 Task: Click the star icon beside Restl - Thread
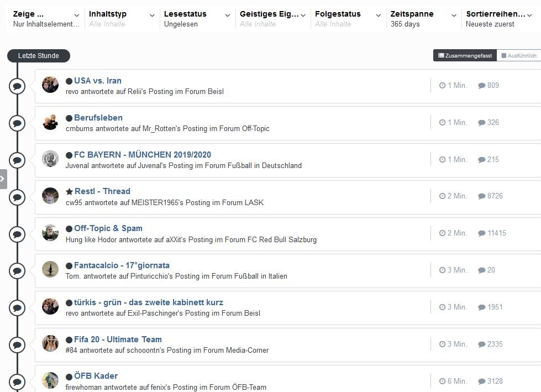tap(69, 191)
